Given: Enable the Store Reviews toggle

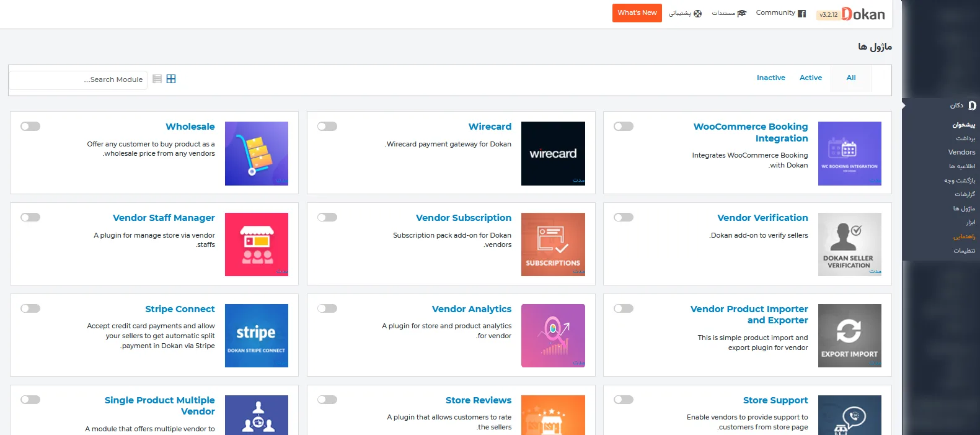Looking at the screenshot, I should [327, 400].
